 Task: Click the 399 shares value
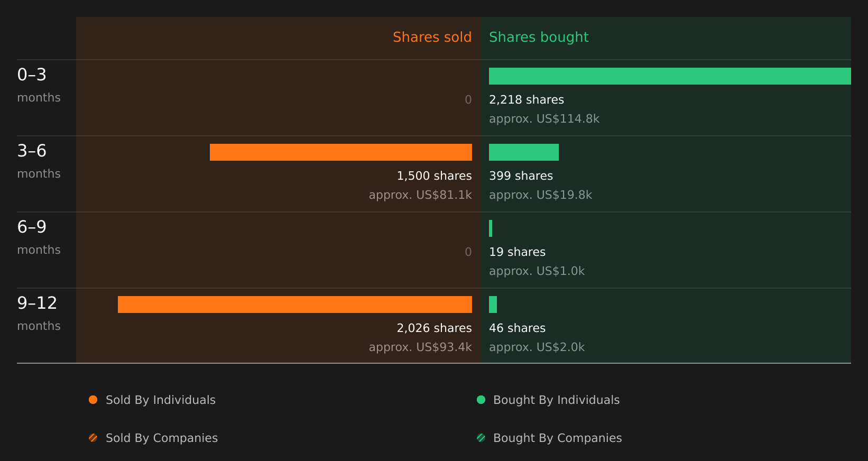(x=521, y=176)
